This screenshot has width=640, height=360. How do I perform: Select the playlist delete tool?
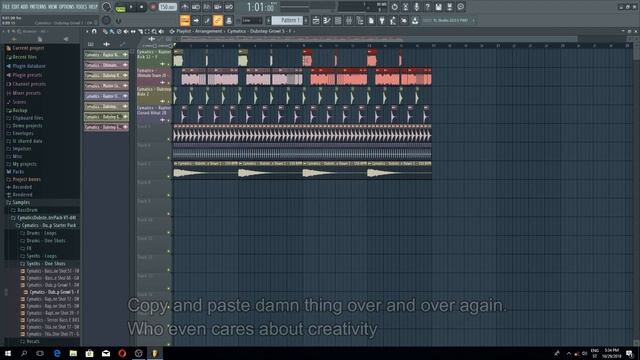pyautogui.click(x=119, y=31)
